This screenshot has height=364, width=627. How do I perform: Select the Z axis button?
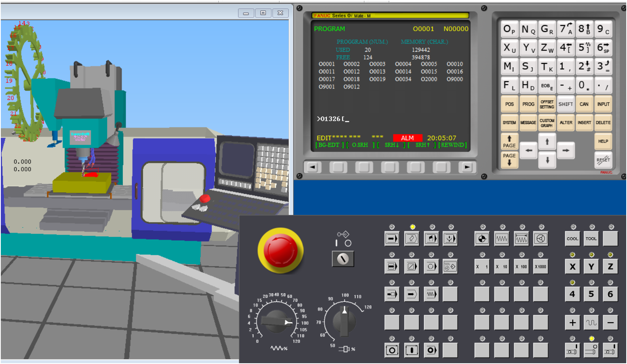(x=610, y=266)
